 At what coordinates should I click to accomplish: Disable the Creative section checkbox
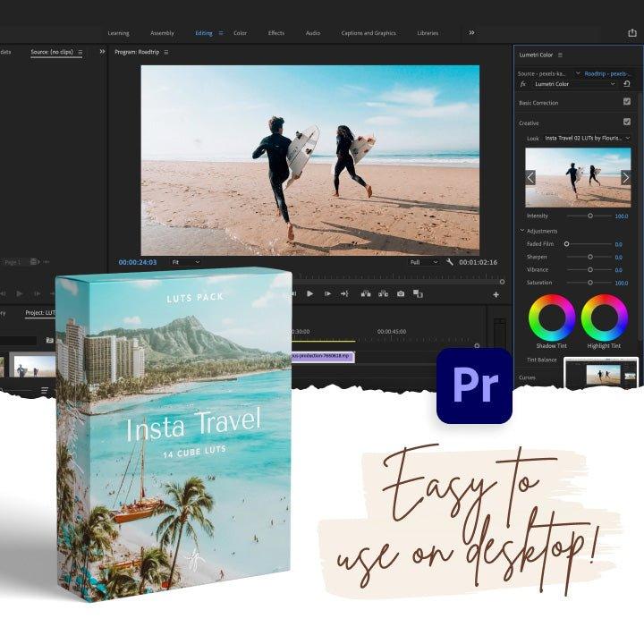tap(626, 122)
